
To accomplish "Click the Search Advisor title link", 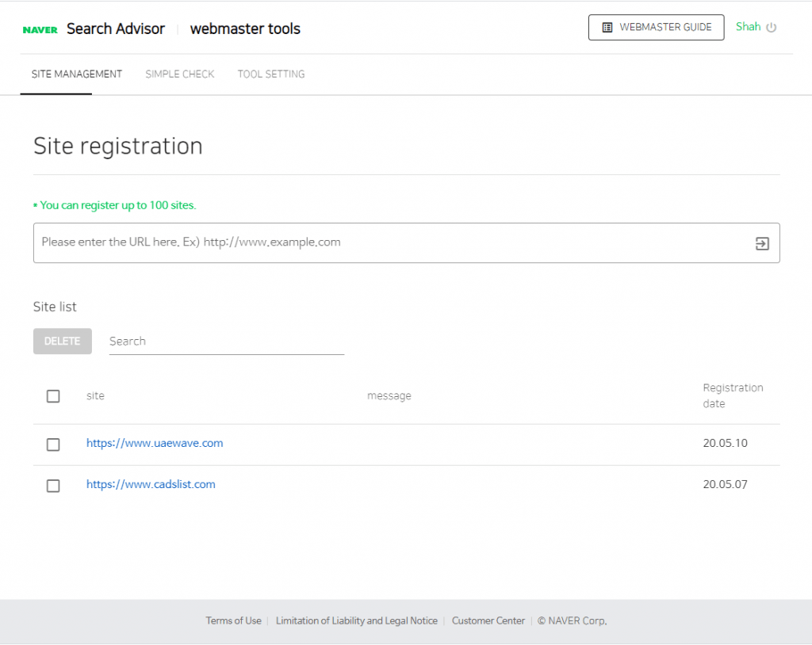I will click(116, 29).
